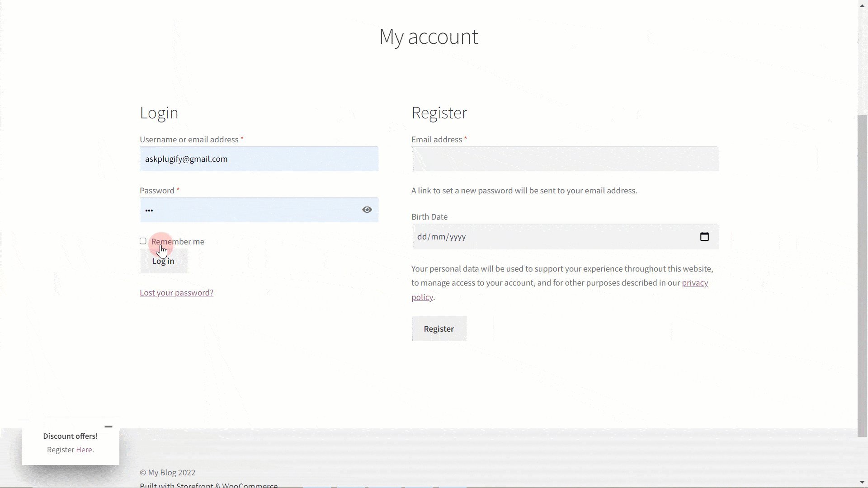868x488 pixels.
Task: Click the My account heading
Action: (x=429, y=37)
